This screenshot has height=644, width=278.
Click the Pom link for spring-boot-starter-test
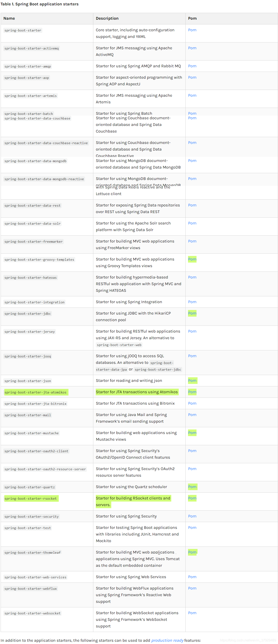pos(192,527)
